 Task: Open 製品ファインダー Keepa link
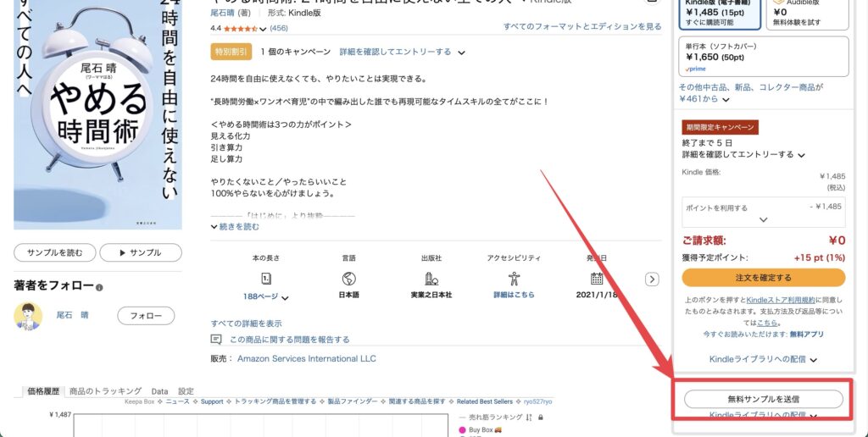[x=353, y=401]
